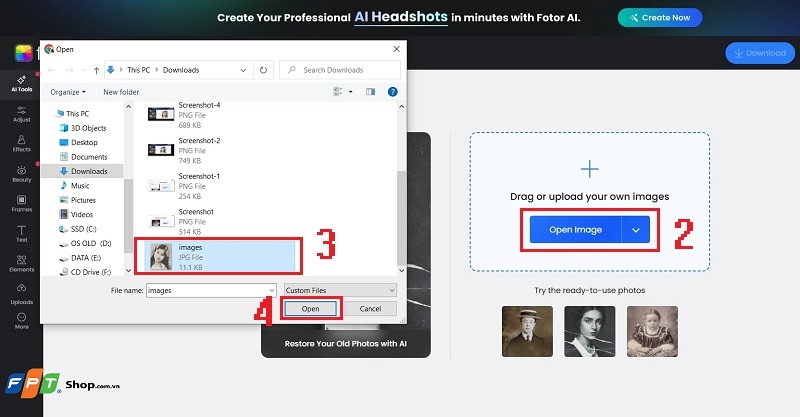Select Pictures in navigation tree
The image size is (800, 417).
[83, 200]
